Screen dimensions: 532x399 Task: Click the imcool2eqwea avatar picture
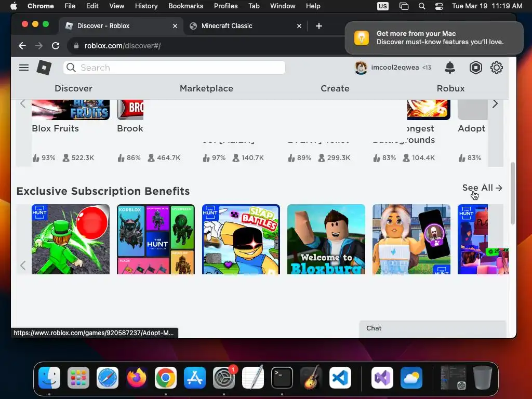coord(361,68)
